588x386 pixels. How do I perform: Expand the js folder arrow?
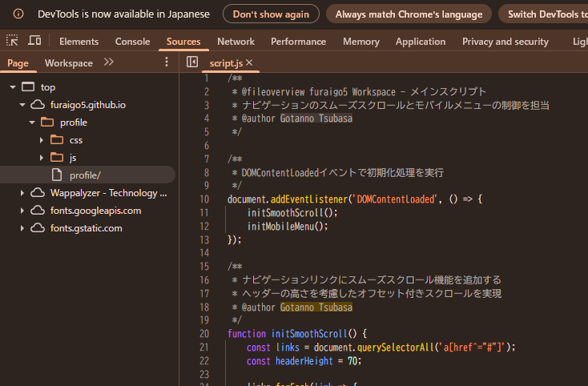pyautogui.click(x=42, y=158)
